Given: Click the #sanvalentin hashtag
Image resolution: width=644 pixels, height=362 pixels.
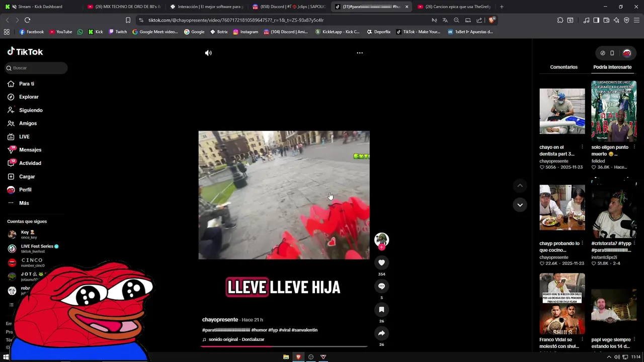Looking at the screenshot, I should pyautogui.click(x=304, y=330).
